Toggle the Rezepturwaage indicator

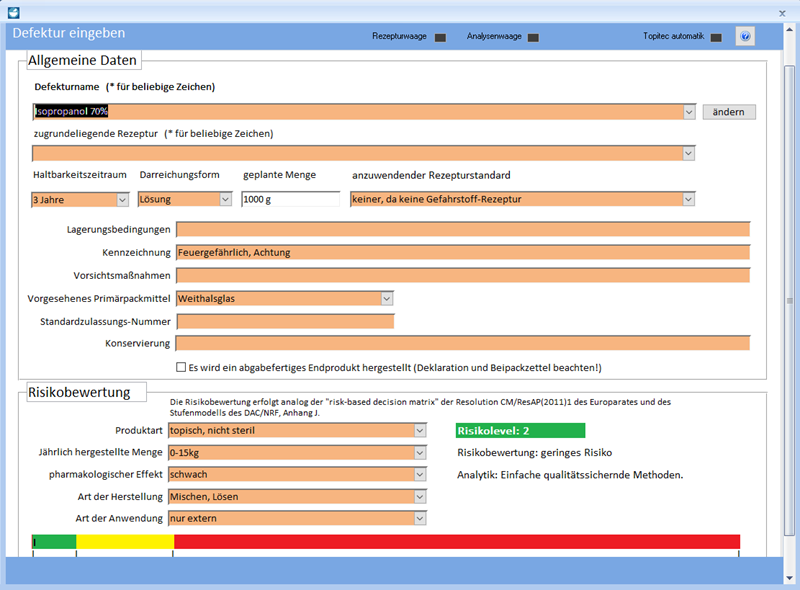tap(439, 37)
